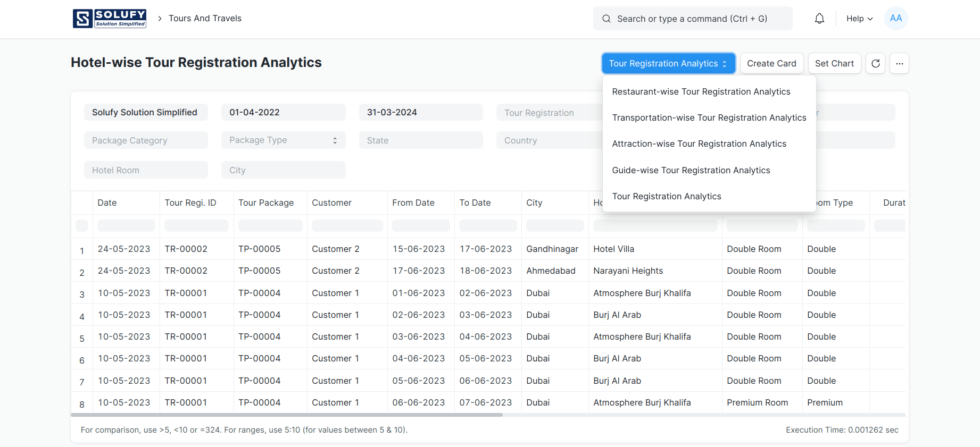The image size is (980, 447).
Task: Open the Package Type select
Action: coord(284,140)
